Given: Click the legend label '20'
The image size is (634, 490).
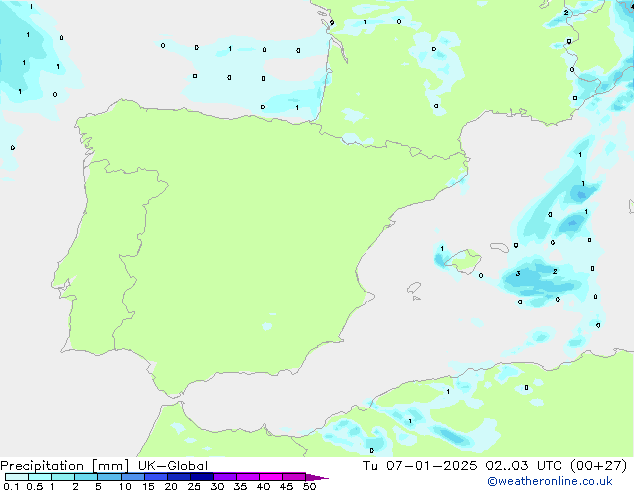Looking at the screenshot, I should pyautogui.click(x=171, y=486).
